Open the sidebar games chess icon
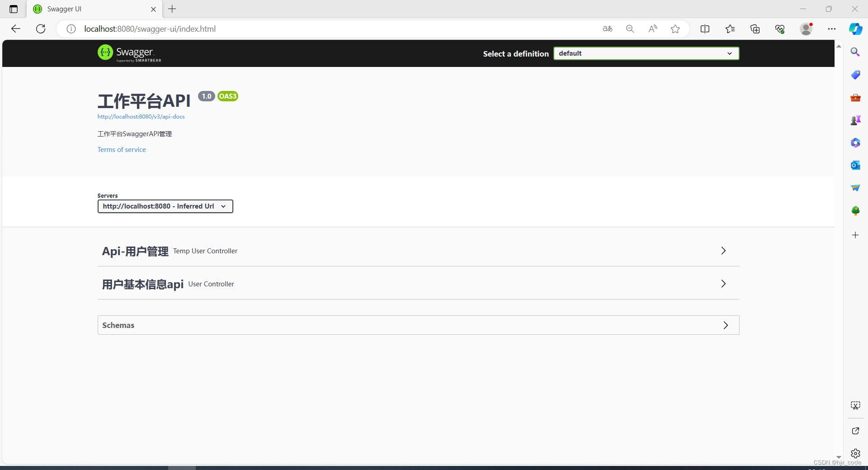The width and height of the screenshot is (868, 470). pyautogui.click(x=855, y=120)
